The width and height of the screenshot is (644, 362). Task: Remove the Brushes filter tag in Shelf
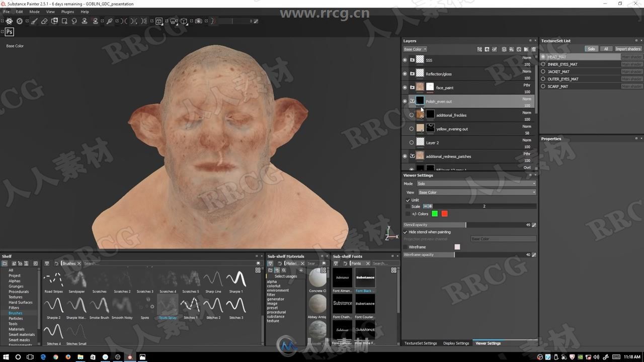point(79,263)
